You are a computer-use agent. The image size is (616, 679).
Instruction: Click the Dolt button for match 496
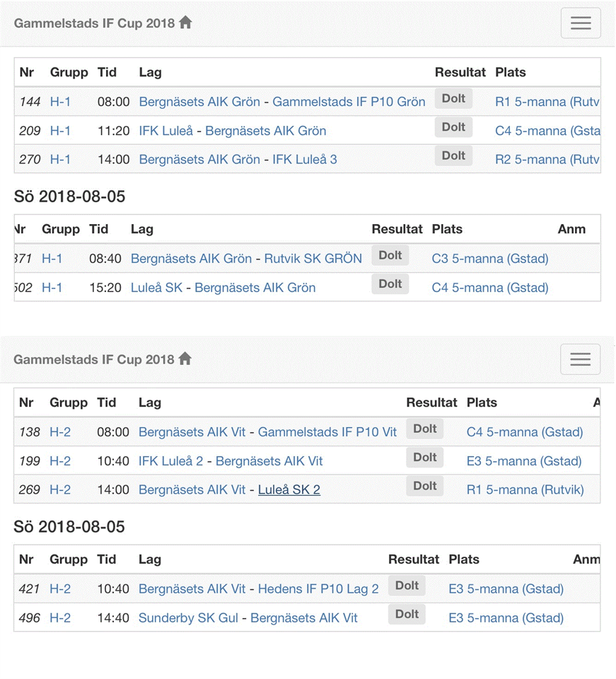pos(407,615)
